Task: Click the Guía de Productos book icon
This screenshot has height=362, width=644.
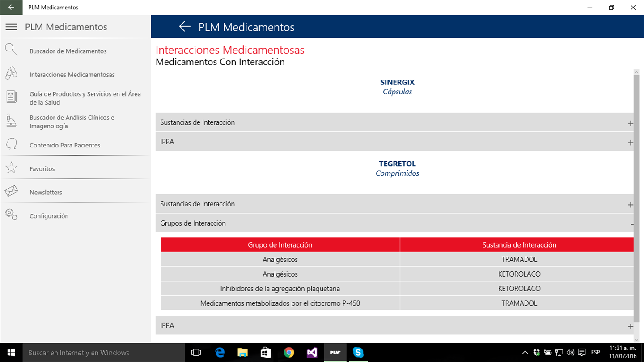Action: coord(11,97)
